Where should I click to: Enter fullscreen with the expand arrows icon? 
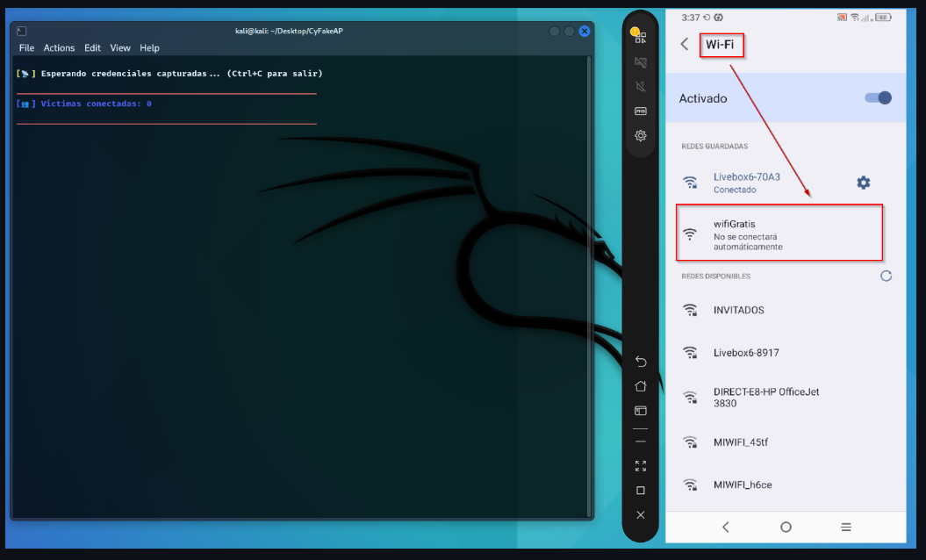(641, 466)
